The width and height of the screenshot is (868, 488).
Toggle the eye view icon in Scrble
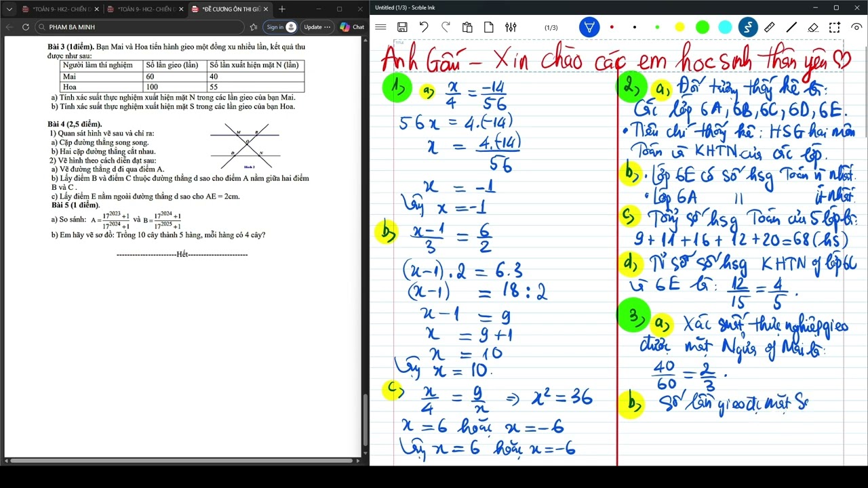click(x=856, y=27)
